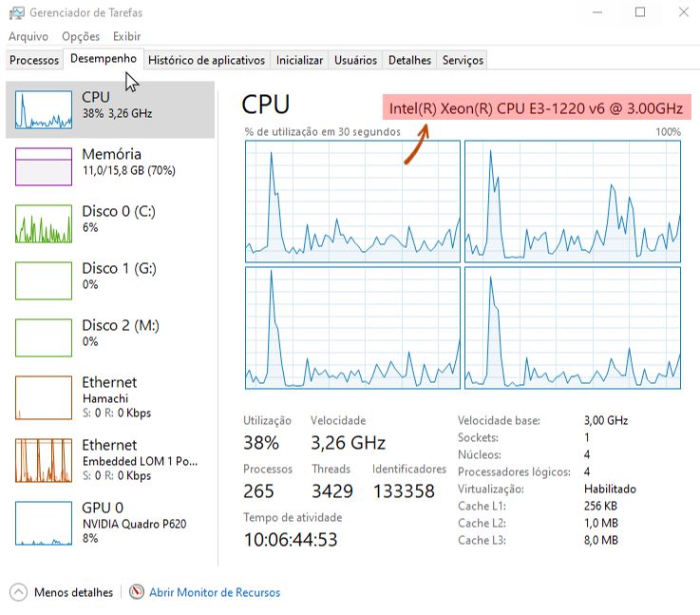Open Abrir Monitor de Recursos link
This screenshot has width=700, height=615.
pos(215,593)
